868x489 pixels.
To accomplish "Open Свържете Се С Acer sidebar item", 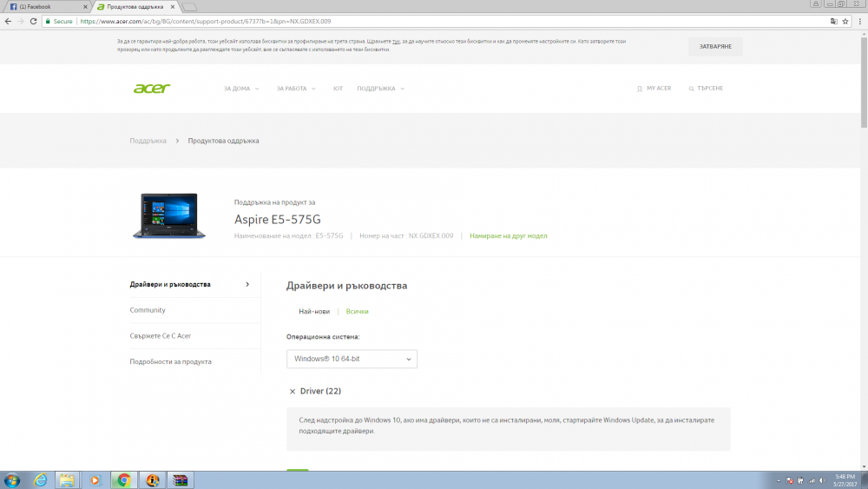I will coord(160,335).
